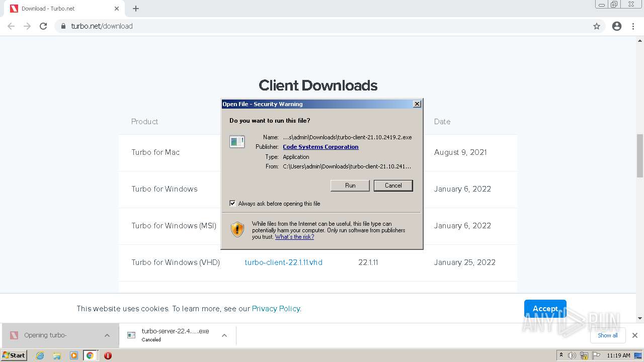Uncheck Always ask before opening this file

[x=232, y=204]
